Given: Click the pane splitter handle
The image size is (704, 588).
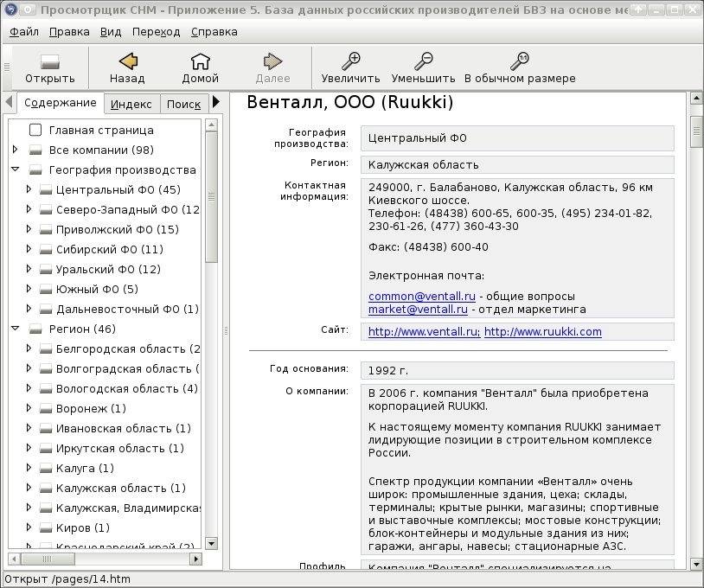Looking at the screenshot, I should (226, 331).
